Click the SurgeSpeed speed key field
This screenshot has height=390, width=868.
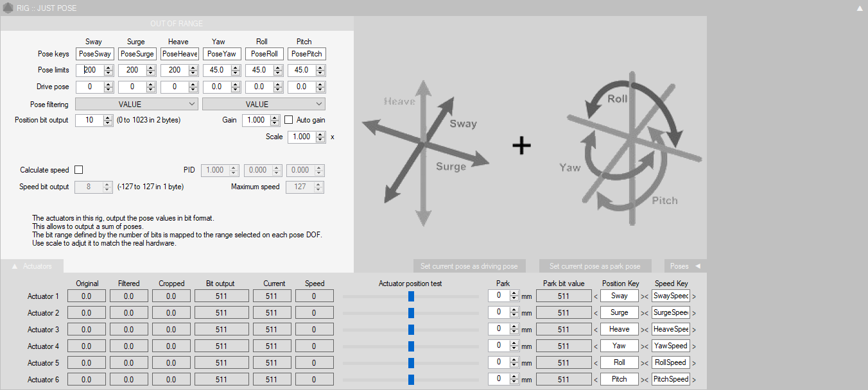670,312
